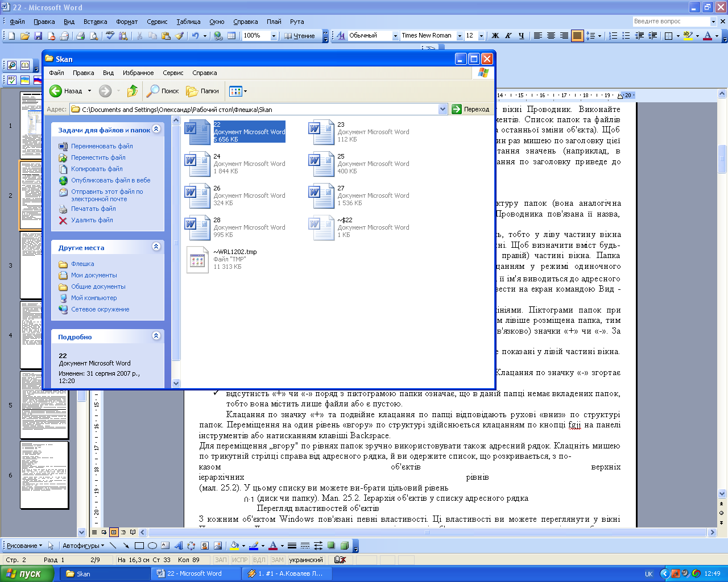The height and width of the screenshot is (582, 728).
Task: Open Справка menu in Skan window
Action: pos(205,73)
